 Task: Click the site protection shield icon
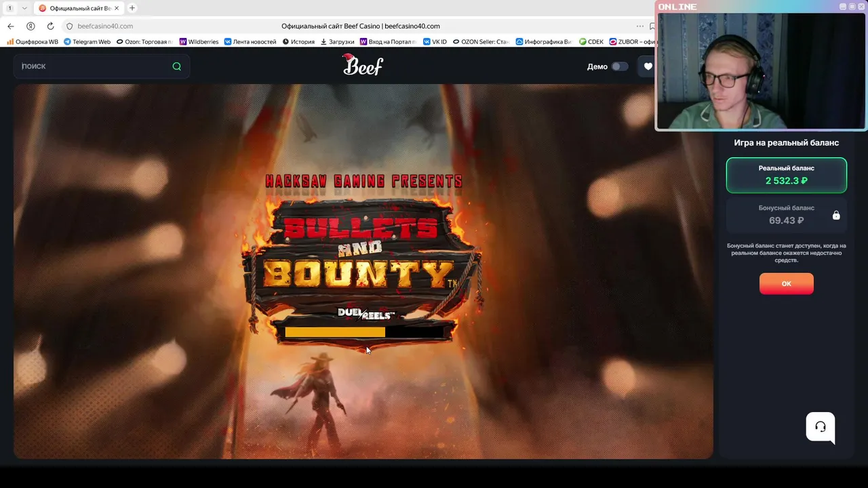point(69,26)
